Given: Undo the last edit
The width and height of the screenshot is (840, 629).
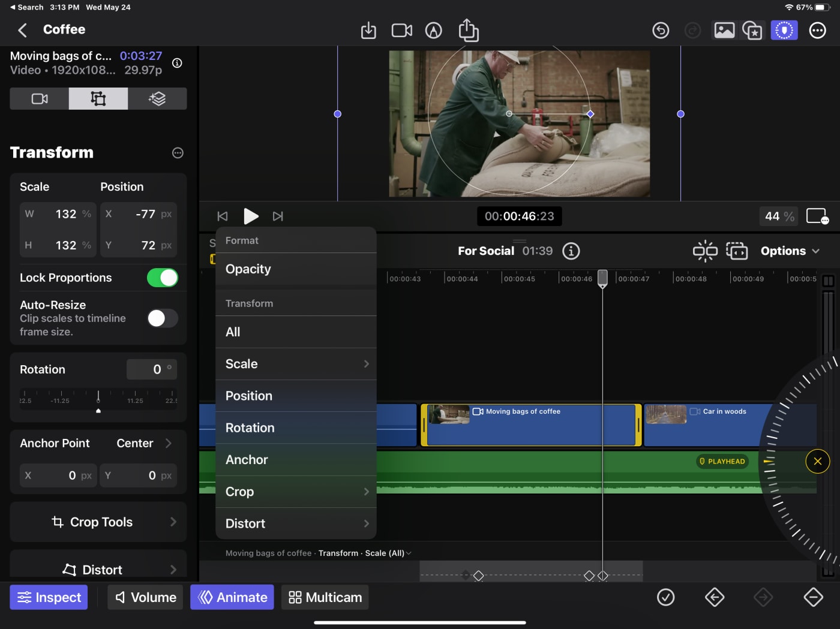Looking at the screenshot, I should [661, 31].
